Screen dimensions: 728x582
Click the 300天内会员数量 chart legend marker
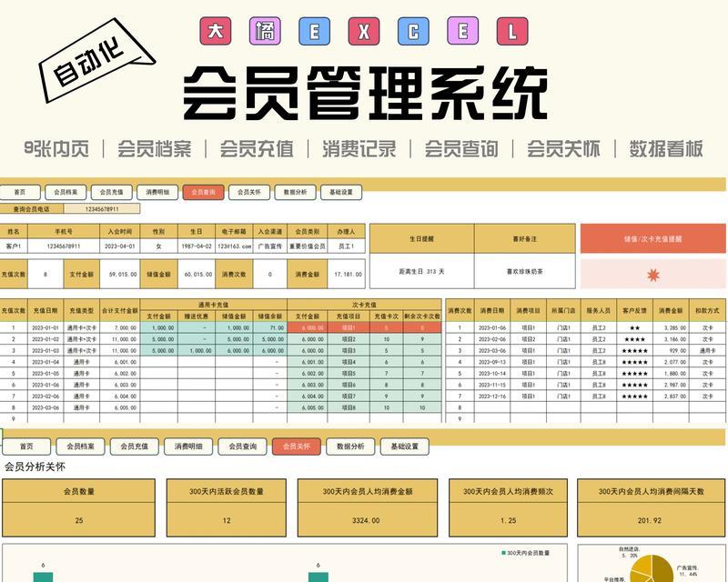(x=504, y=553)
